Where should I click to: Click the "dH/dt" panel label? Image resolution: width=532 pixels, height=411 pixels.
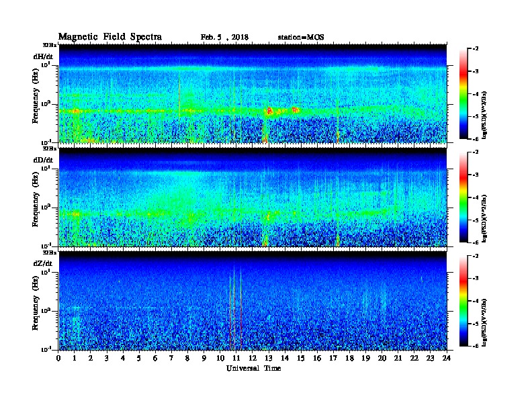[x=43, y=56]
